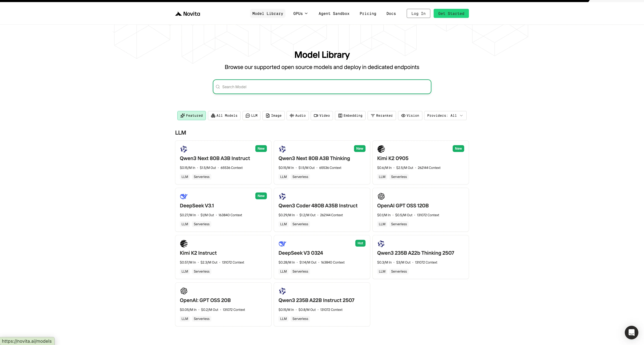Filter models by Vision
This screenshot has height=345, width=644.
pyautogui.click(x=410, y=115)
